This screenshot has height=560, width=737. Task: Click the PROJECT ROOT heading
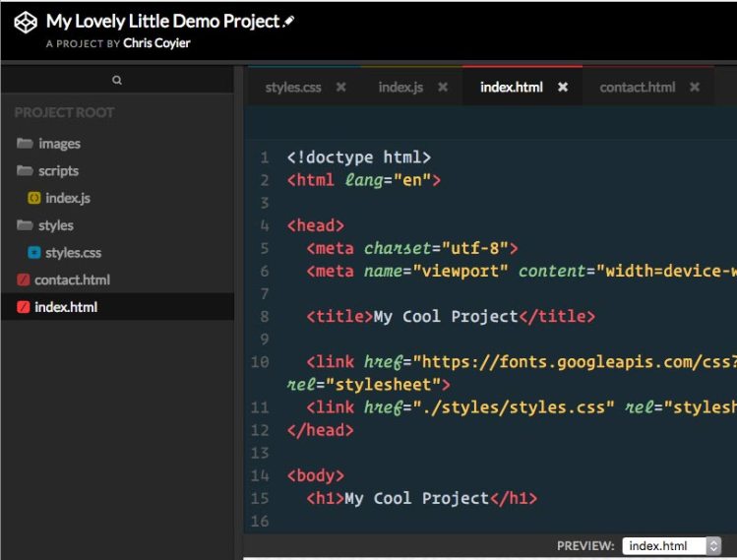(64, 112)
